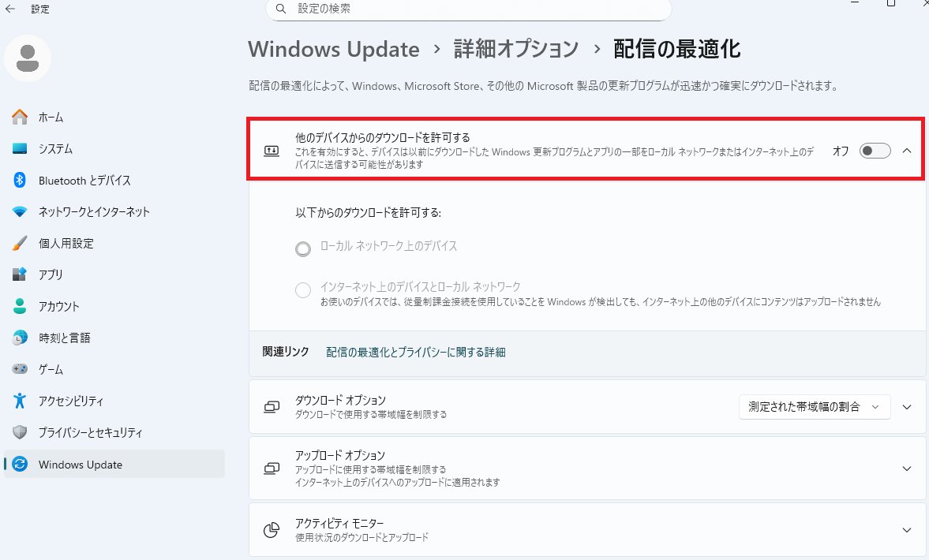This screenshot has width=929, height=560.
Task: Click the アカウント person icon
Action: pos(20,306)
